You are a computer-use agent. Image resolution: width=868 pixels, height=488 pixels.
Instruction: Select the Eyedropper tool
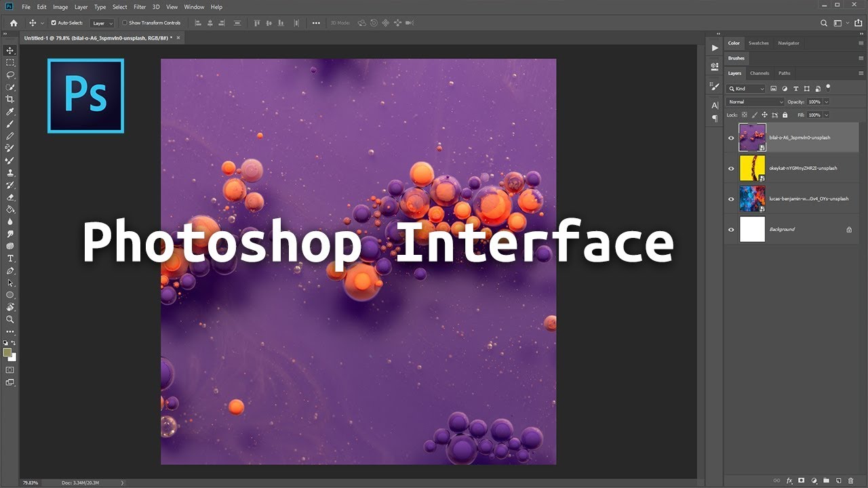pos(10,111)
